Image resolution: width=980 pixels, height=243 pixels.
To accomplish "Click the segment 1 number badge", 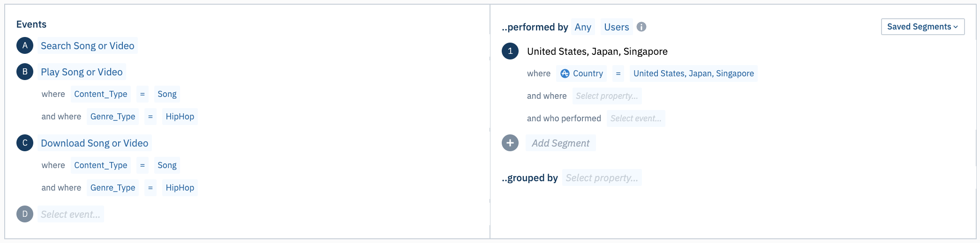I will [x=510, y=51].
